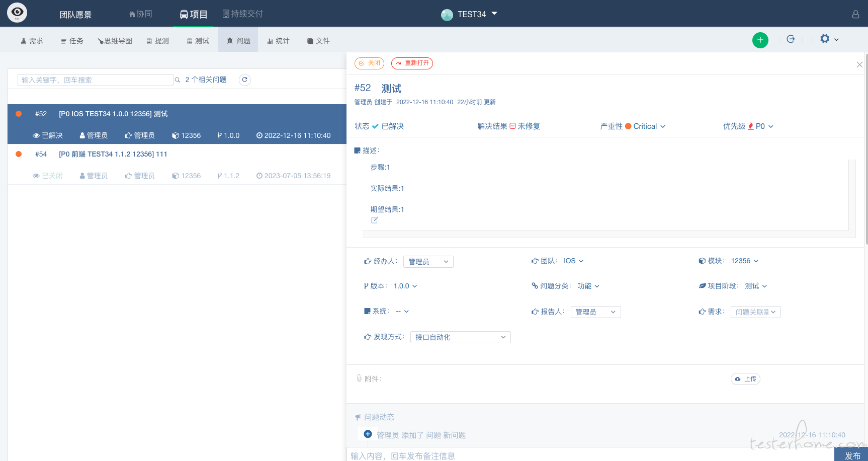The image size is (868, 461).
Task: Click the green plus add button
Action: [x=760, y=40]
